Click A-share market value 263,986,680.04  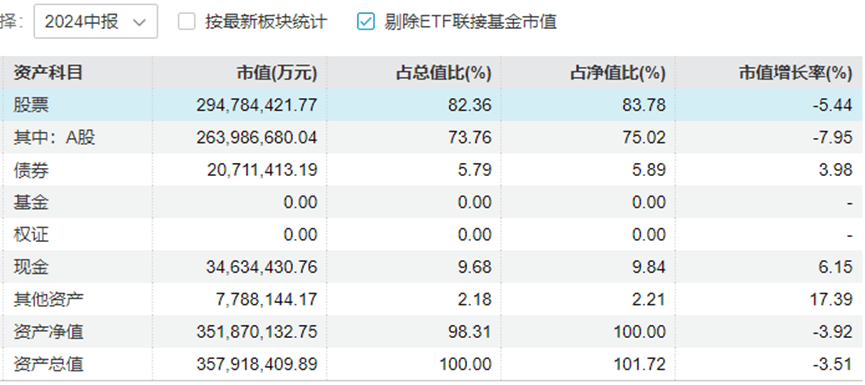tap(257, 137)
